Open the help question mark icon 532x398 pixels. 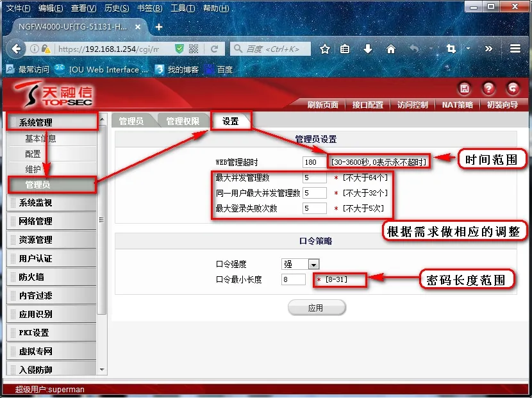(488, 89)
